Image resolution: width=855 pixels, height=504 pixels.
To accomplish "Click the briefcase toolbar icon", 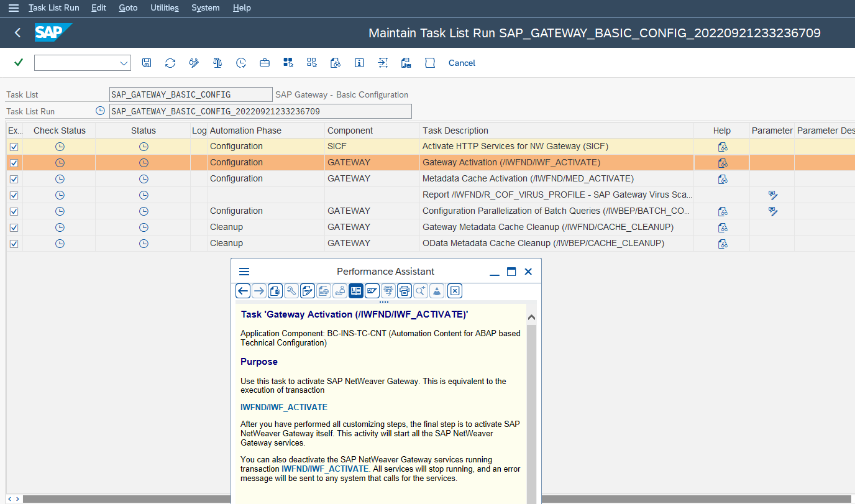I will coord(265,63).
